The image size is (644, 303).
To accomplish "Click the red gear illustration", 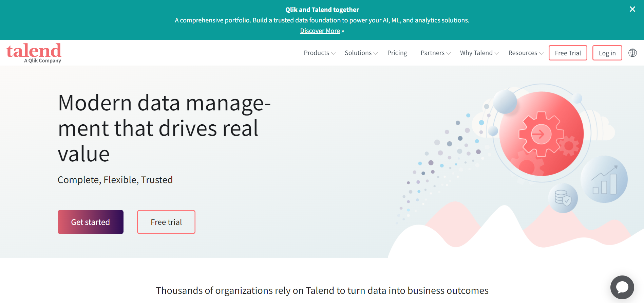I will [x=541, y=134].
